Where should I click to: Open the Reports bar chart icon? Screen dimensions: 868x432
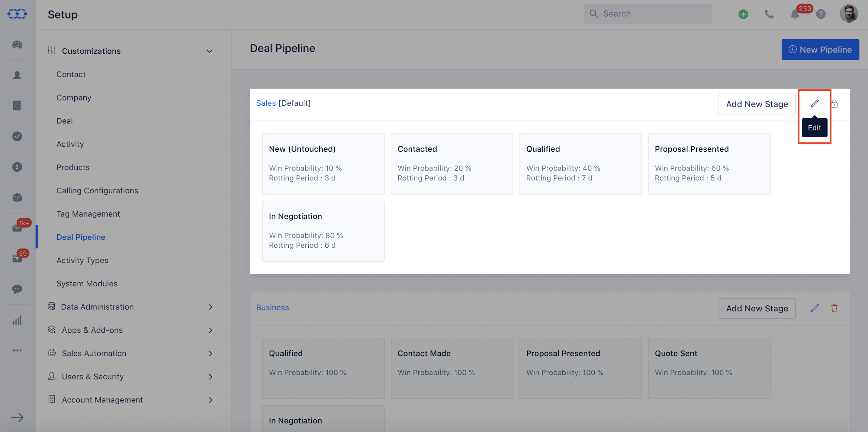coord(17,320)
